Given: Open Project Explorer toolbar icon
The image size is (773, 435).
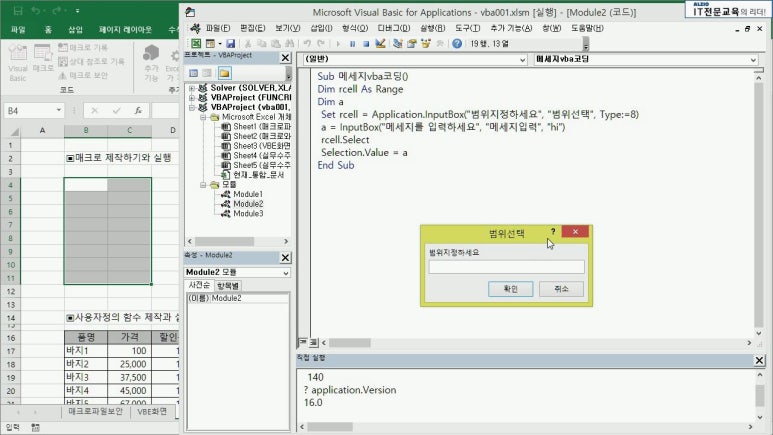Looking at the screenshot, I should (x=398, y=44).
